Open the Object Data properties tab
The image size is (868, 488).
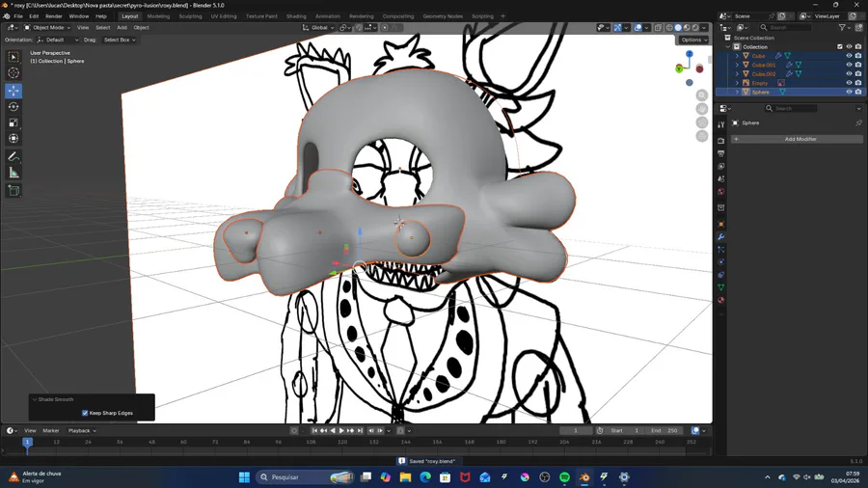point(720,287)
